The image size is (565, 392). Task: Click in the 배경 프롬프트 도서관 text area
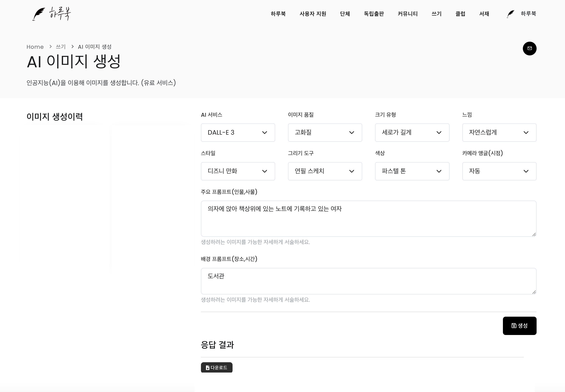368,281
